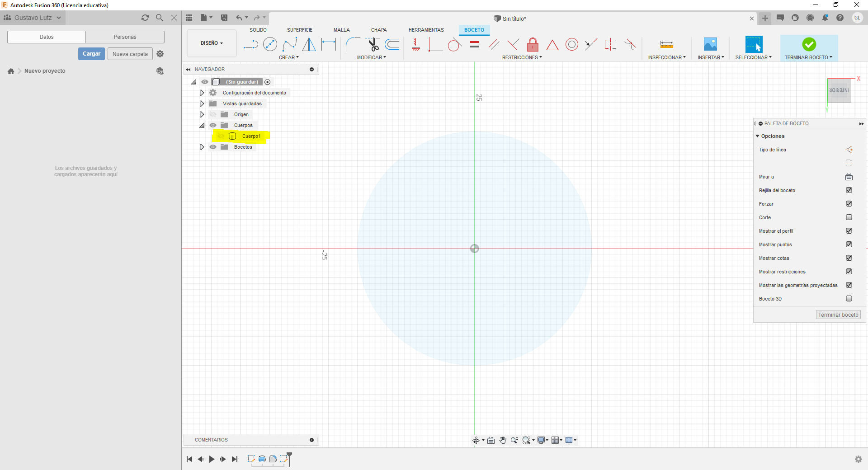Switch to the SUPERFICIE tab
The width and height of the screenshot is (868, 470).
300,30
